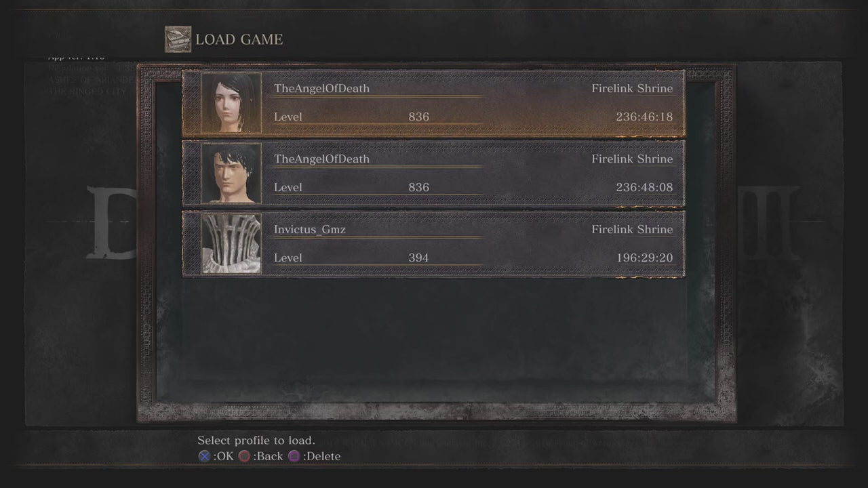Select the female TheAngelOfDeath character portrait
Screen dimensions: 868x488
(231, 103)
